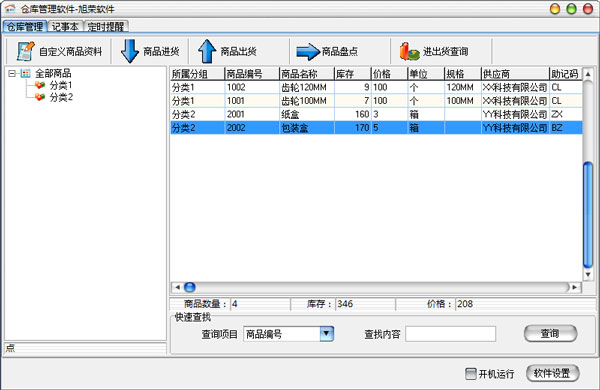This screenshot has width=600, height=390.
Task: Click the app icon in title bar
Action: click(x=10, y=8)
